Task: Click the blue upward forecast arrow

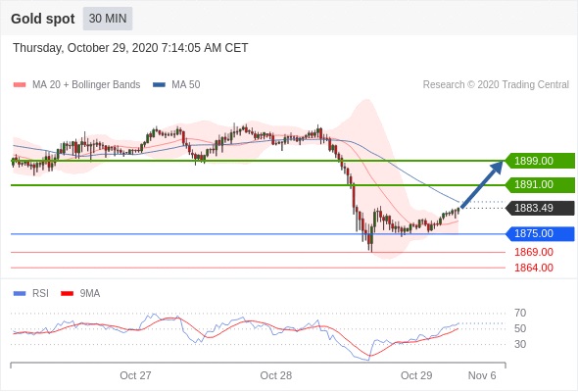Action: pos(482,184)
